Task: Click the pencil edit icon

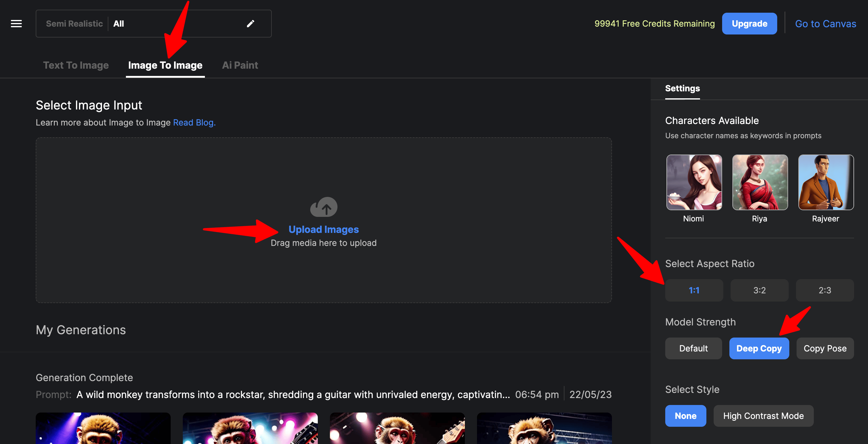Action: pos(250,24)
